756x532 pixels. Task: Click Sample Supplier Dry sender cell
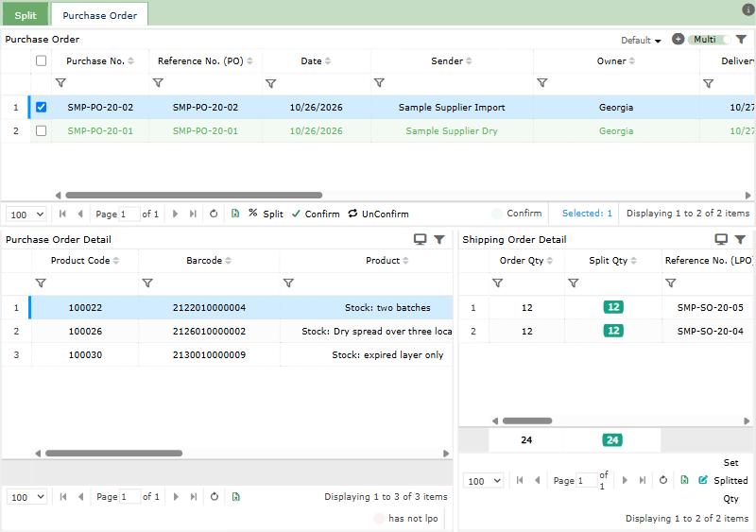click(452, 130)
